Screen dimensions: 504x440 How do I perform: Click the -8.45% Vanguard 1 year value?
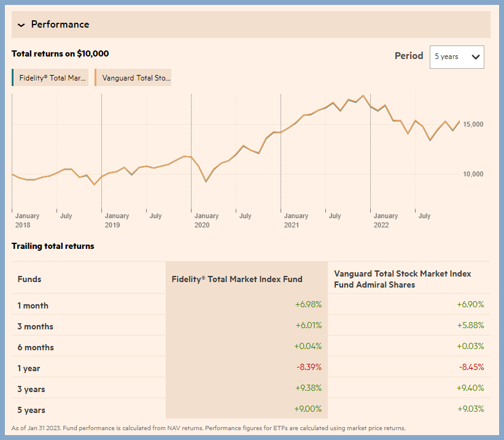click(471, 367)
